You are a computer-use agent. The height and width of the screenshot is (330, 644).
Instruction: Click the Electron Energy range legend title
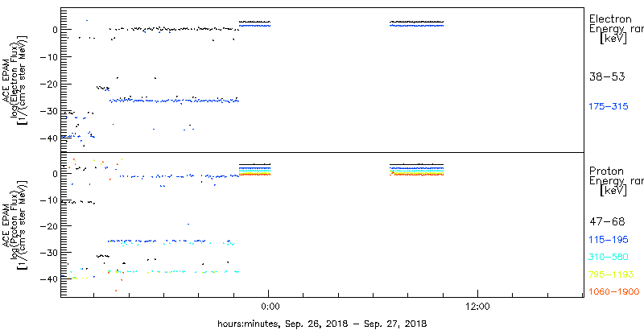click(x=616, y=29)
